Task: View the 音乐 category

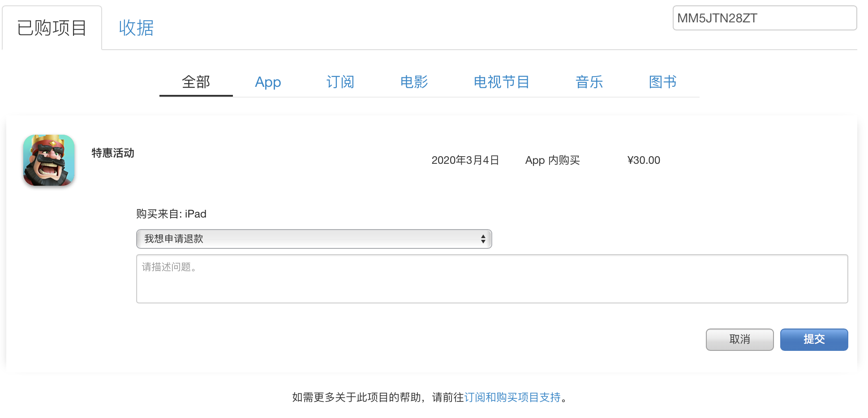Action: pyautogui.click(x=589, y=82)
